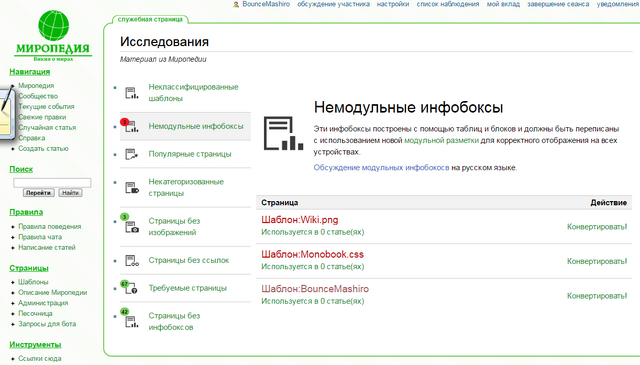The width and height of the screenshot is (640, 365).
Task: Open 'Текущие события' sidebar link
Action: tap(46, 107)
